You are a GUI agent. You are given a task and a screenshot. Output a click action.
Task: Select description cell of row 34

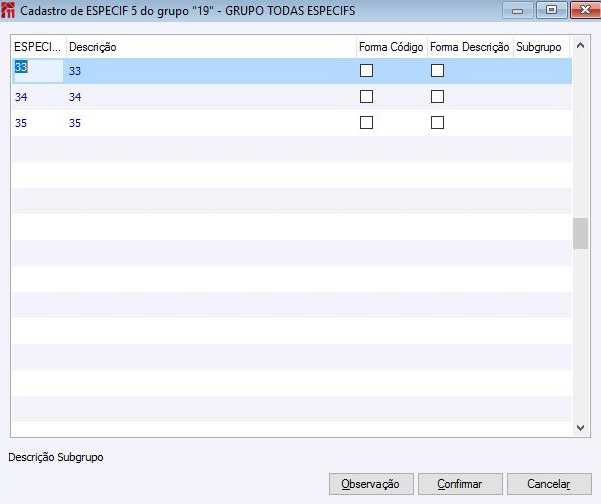click(x=211, y=97)
